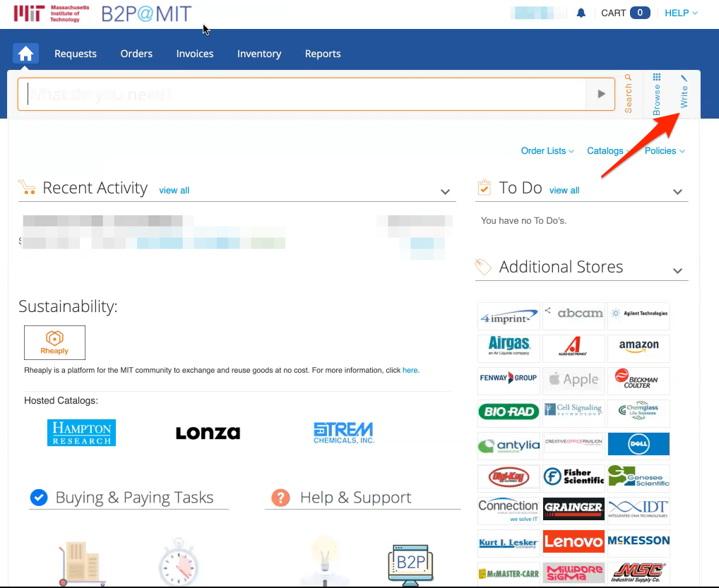Viewport: 719px width, 588px height.
Task: Submit search with the arrow button
Action: coord(600,94)
